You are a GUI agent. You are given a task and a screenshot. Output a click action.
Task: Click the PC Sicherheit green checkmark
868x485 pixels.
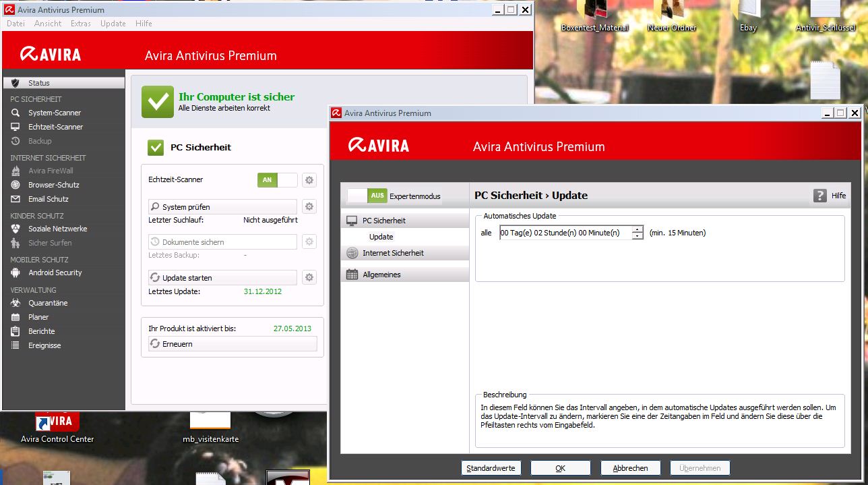coord(156,147)
